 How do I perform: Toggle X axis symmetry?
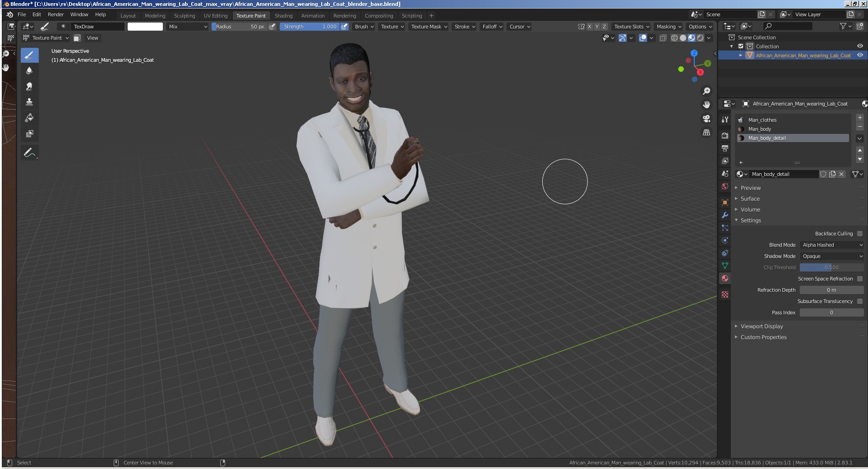pos(589,27)
